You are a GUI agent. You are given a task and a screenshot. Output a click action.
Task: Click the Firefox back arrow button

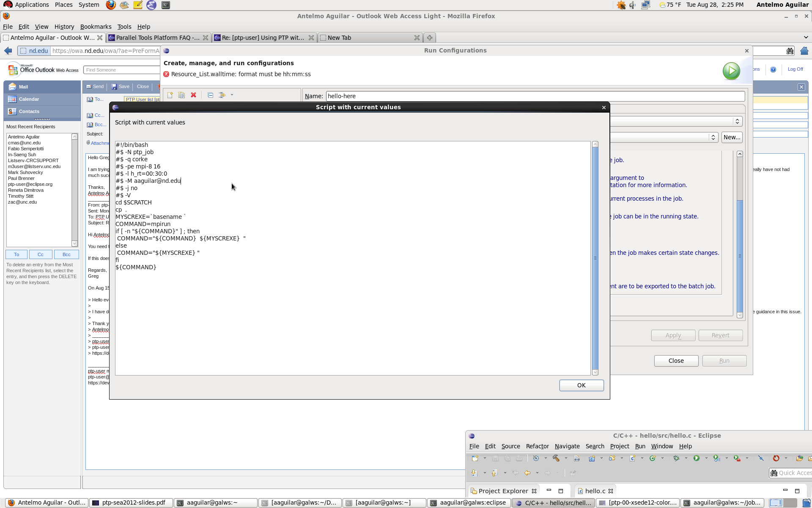tap(8, 51)
